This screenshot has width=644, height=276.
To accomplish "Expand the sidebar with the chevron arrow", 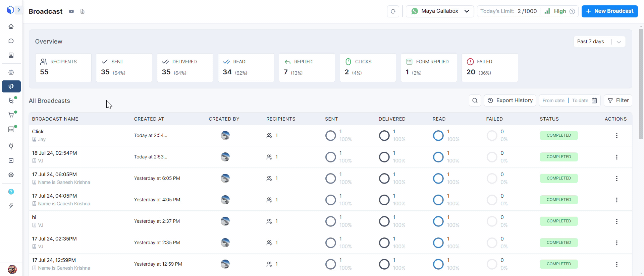I will (x=19, y=10).
